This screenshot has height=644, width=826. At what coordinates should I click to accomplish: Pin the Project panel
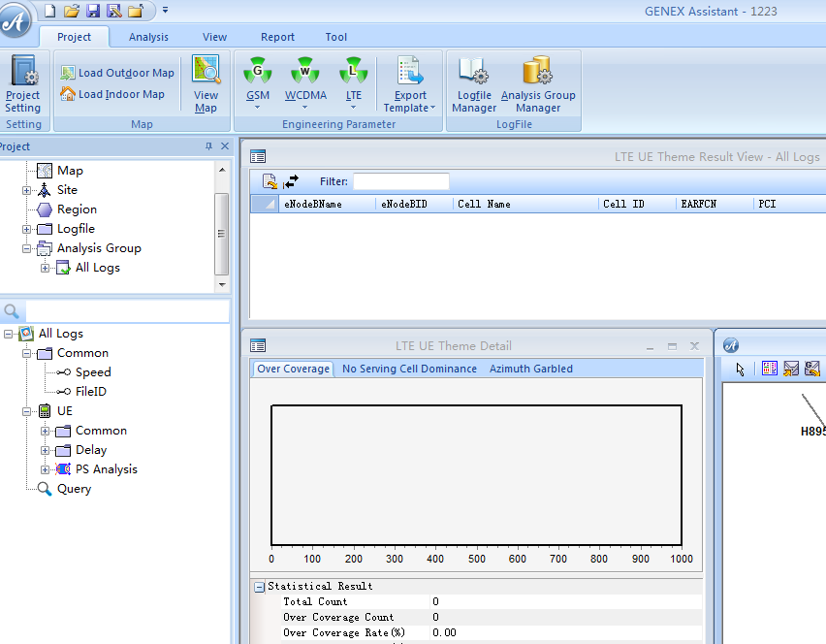coord(208,146)
